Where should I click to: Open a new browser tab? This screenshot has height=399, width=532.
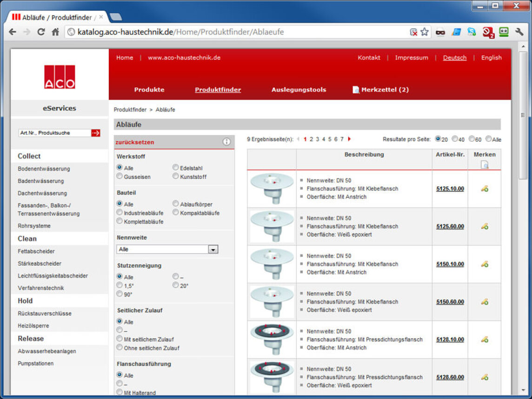116,17
